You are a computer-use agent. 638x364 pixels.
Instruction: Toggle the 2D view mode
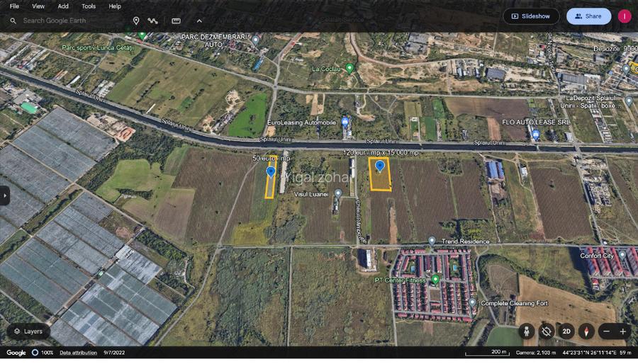(x=566, y=331)
